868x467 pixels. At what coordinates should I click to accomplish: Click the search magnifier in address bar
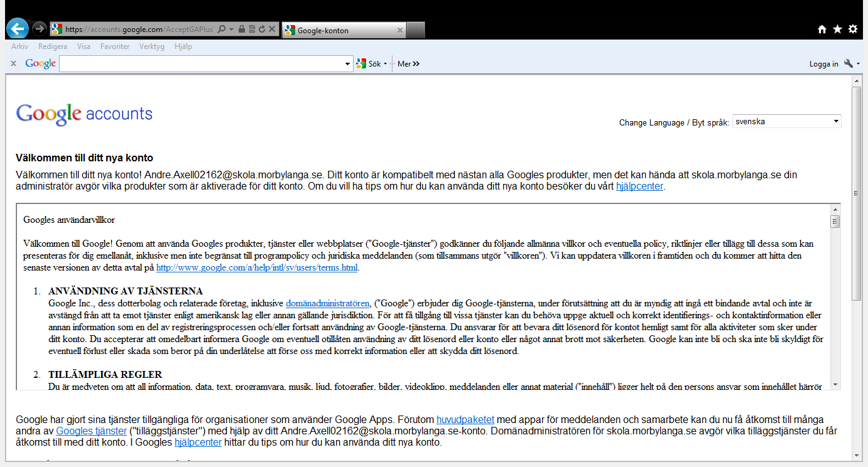222,30
